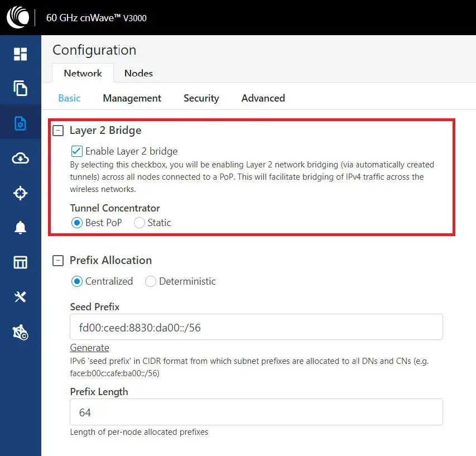
Task: Open the cloud download sidebar icon
Action: point(21,159)
